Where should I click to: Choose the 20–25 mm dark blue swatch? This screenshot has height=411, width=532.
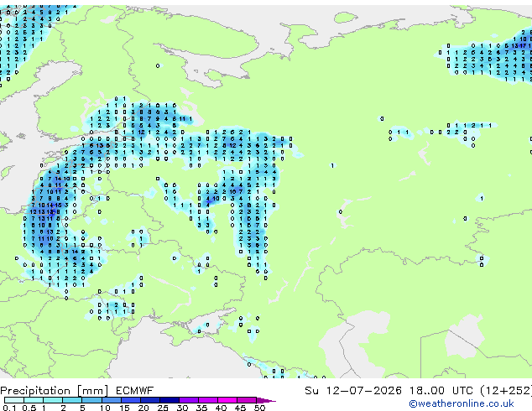click(149, 400)
